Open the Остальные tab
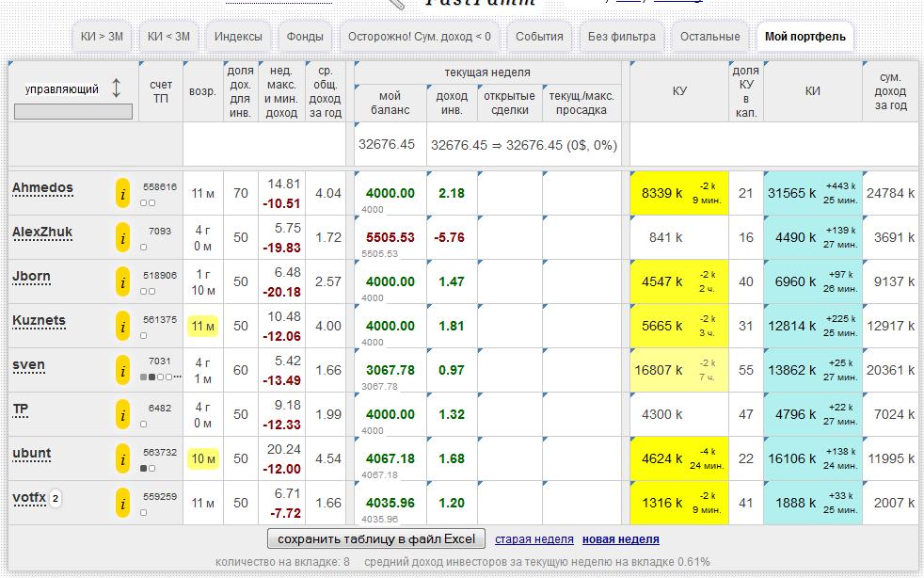The height and width of the screenshot is (578, 924). pos(710,37)
